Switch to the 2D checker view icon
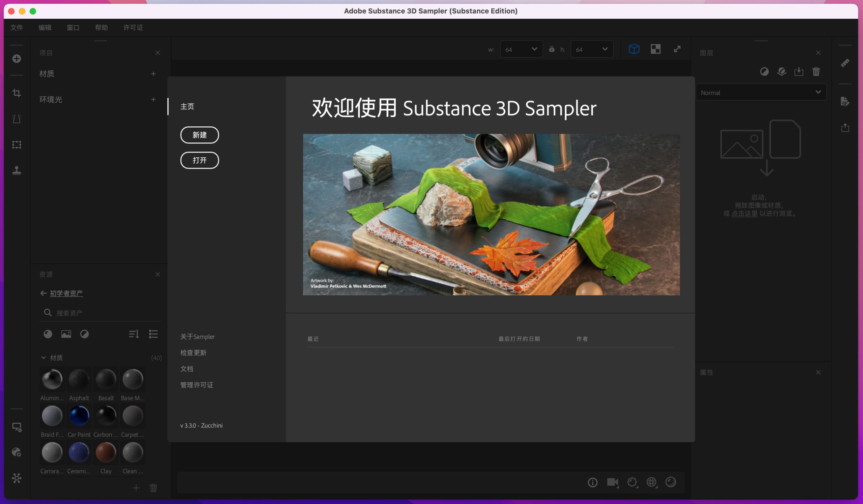Screen dimensions: 863x504 655,49
